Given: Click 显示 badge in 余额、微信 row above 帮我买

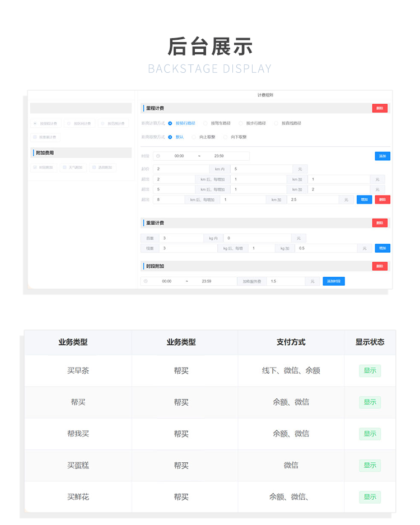Looking at the screenshot, I should point(370,402).
